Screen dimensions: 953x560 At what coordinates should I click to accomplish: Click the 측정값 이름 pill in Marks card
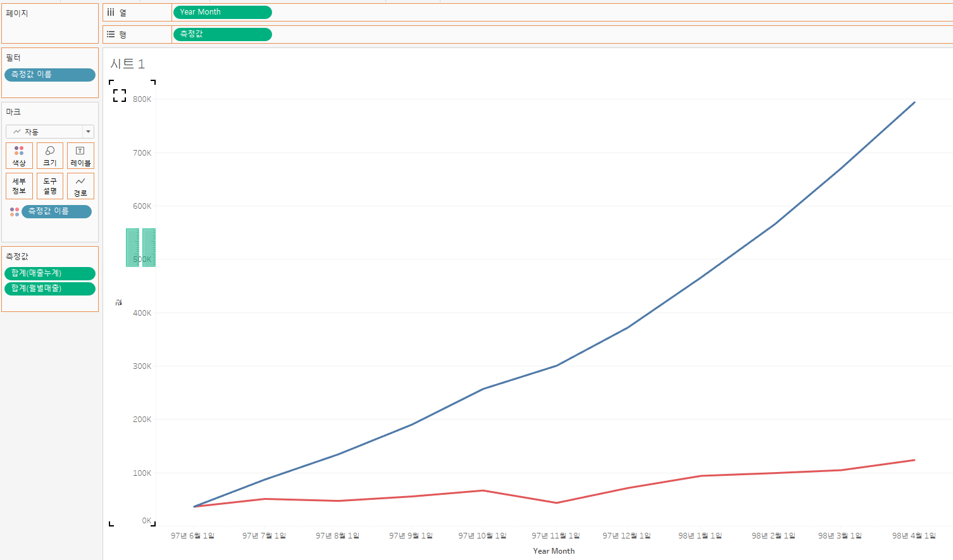click(x=56, y=211)
